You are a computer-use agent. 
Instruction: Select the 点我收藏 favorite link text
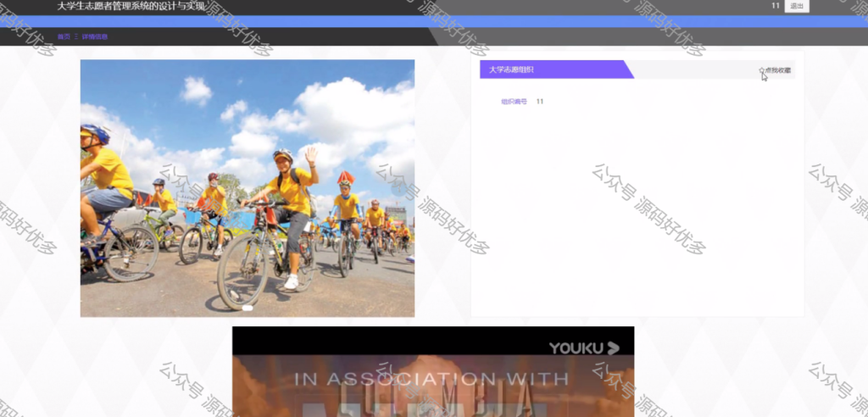pyautogui.click(x=778, y=70)
